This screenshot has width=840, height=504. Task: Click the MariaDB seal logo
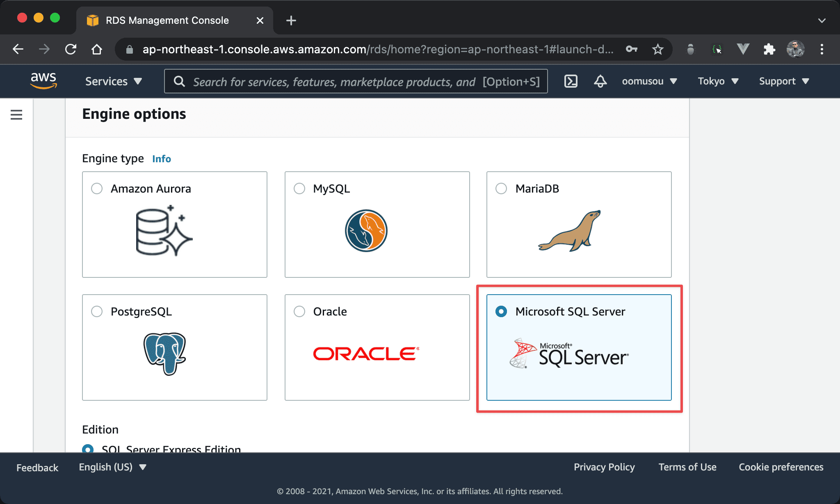click(x=569, y=231)
